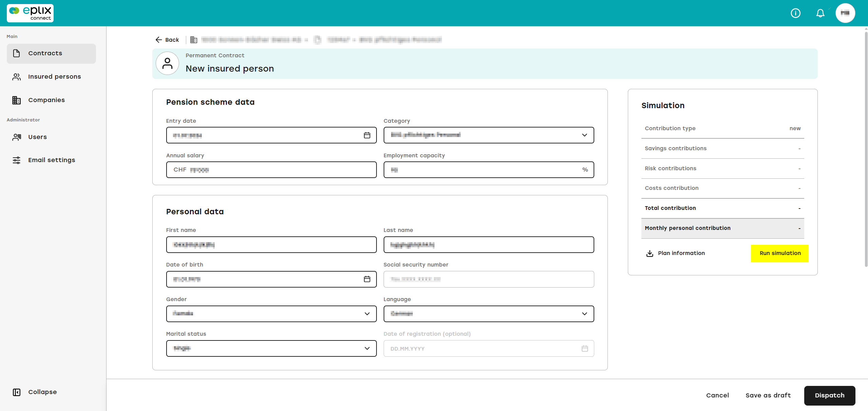Download Plan information
This screenshot has width=868, height=411.
[x=676, y=253]
